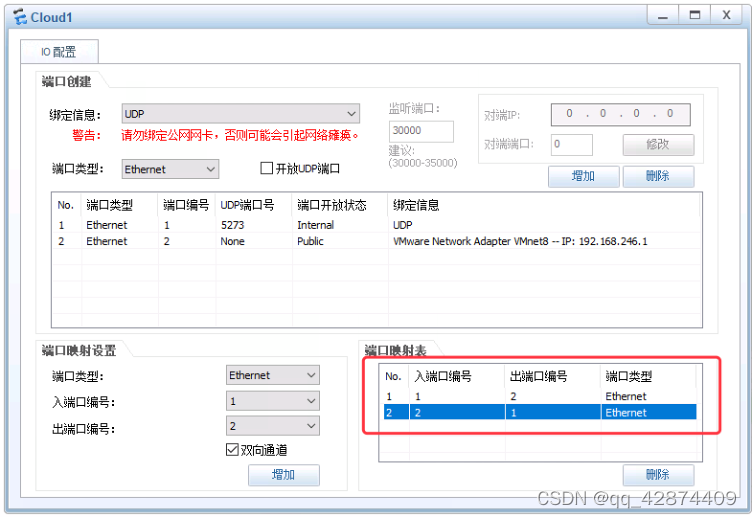Click the 端口类型 header in mapping table
Screen dimensions: 752x518
(x=648, y=377)
